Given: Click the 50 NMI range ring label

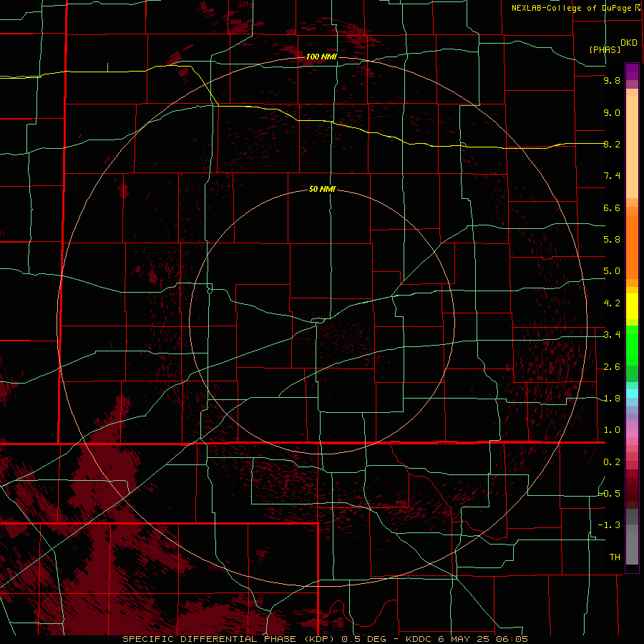Looking at the screenshot, I should tap(322, 190).
